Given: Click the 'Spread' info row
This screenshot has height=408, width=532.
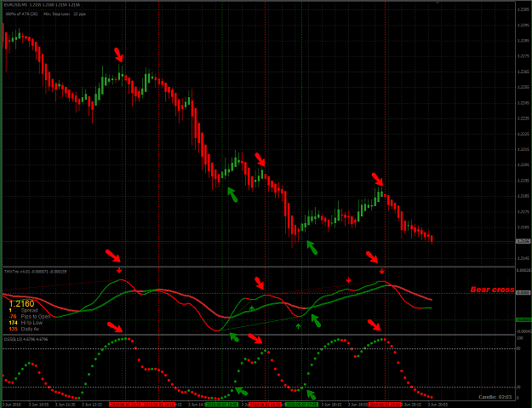Looking at the screenshot, I should (23, 310).
